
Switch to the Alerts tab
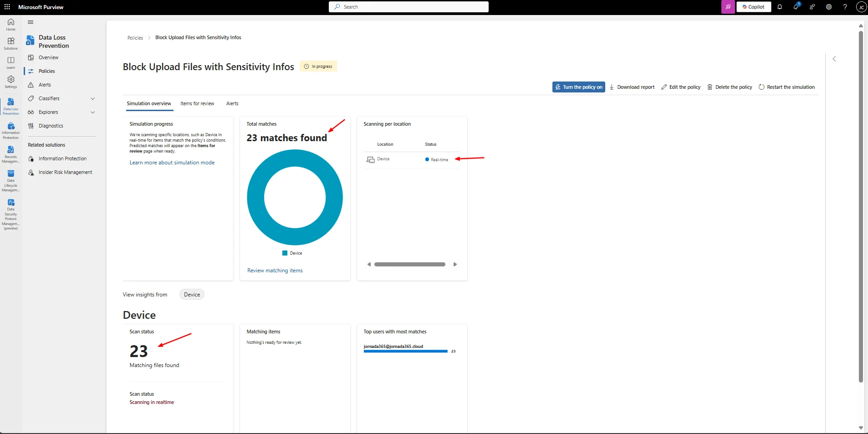(x=232, y=103)
